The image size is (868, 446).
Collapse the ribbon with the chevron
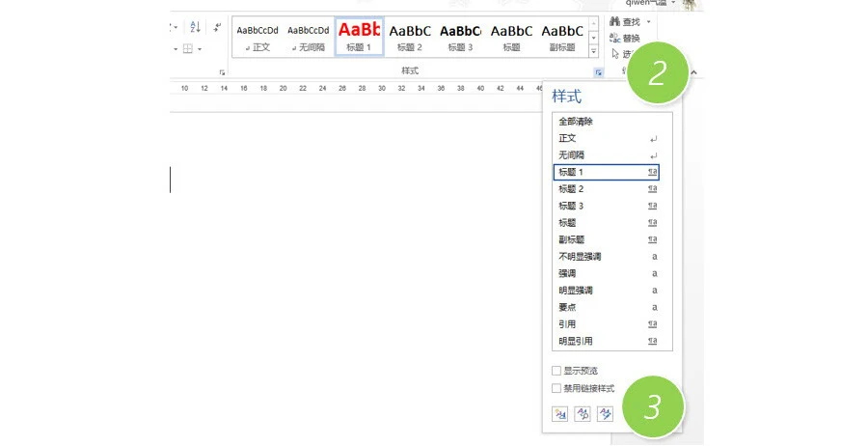pyautogui.click(x=693, y=72)
